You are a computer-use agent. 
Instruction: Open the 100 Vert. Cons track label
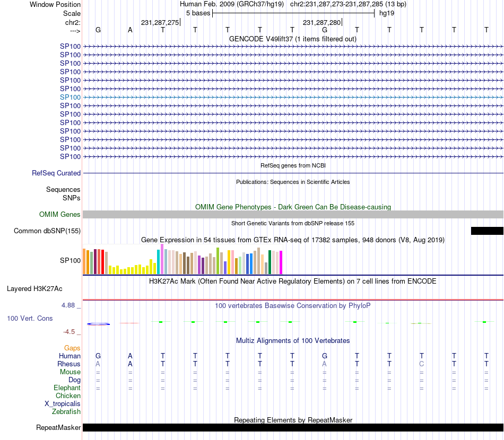pos(30,318)
